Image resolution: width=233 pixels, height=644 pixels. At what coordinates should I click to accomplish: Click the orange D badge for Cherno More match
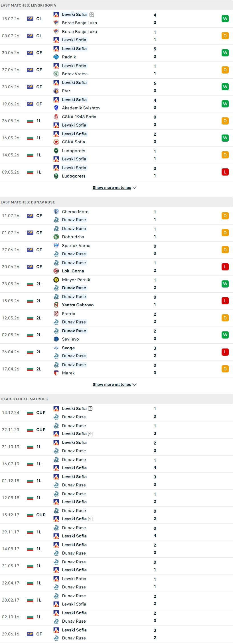click(x=225, y=216)
